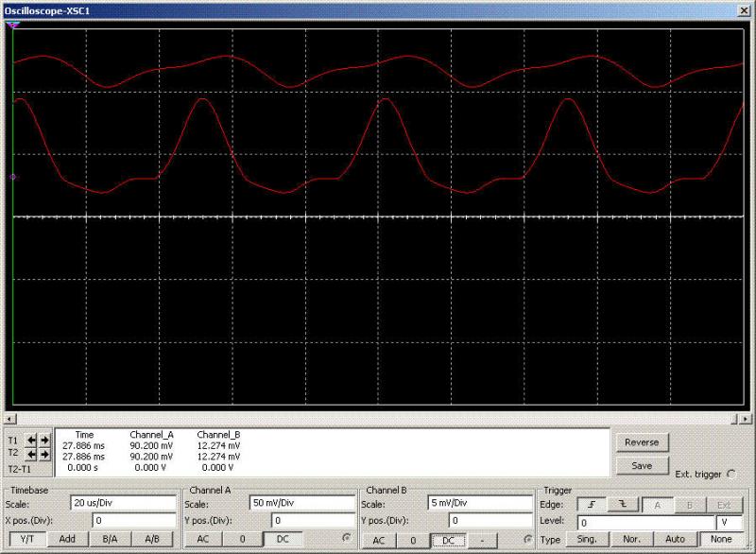Click Channel B Y pos.(Div) field
Screen dimensions: 756x554
(490, 520)
